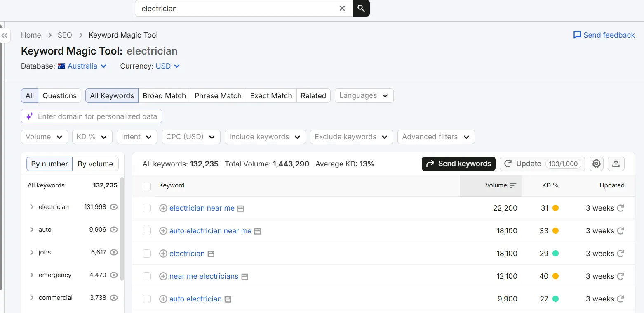Refresh the 'electrician near me' row metrics
644x313 pixels.
(x=620, y=208)
